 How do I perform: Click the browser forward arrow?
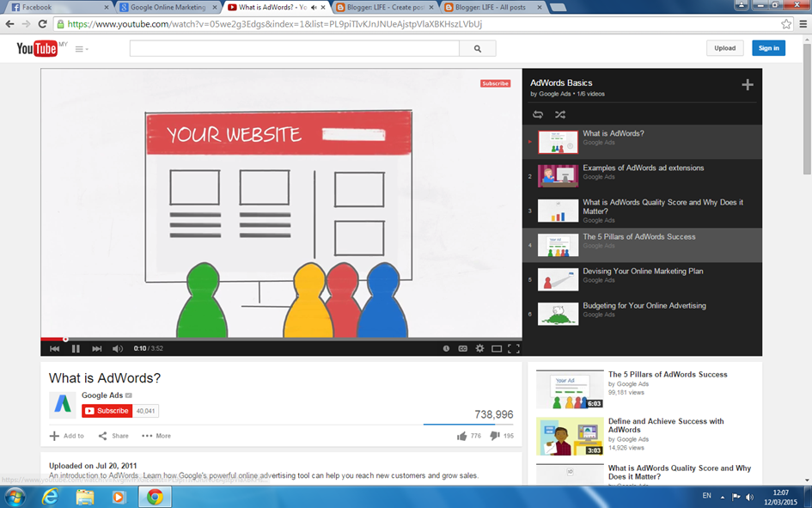coord(26,24)
